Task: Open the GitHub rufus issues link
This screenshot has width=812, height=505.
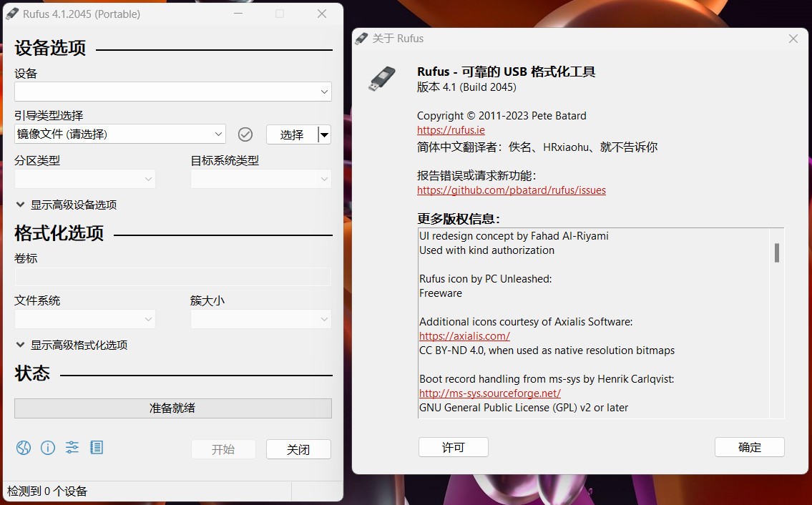Action: (511, 190)
